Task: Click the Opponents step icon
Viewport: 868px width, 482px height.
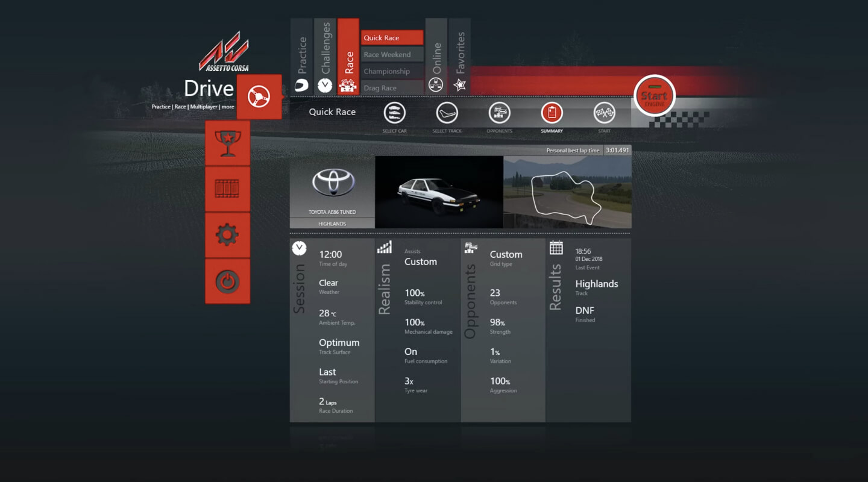Action: (499, 113)
